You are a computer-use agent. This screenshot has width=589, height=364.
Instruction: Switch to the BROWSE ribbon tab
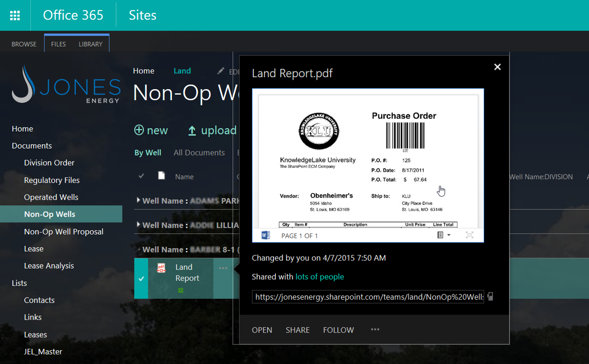(24, 44)
